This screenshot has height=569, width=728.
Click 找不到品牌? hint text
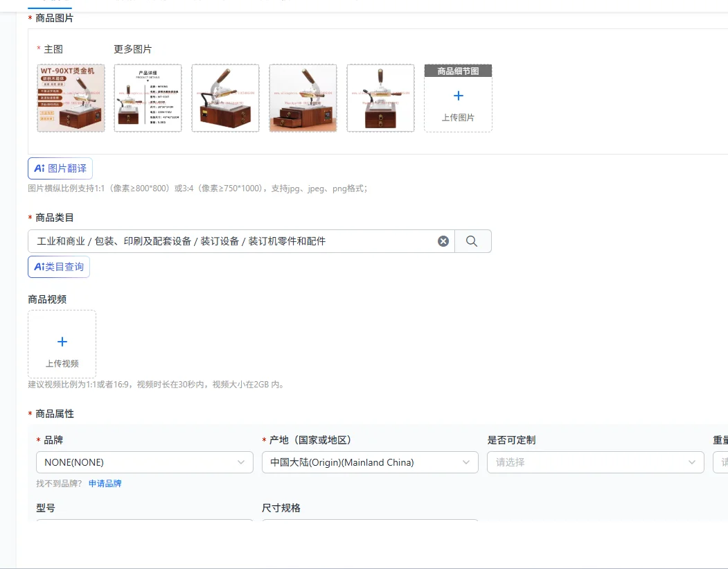coord(59,484)
